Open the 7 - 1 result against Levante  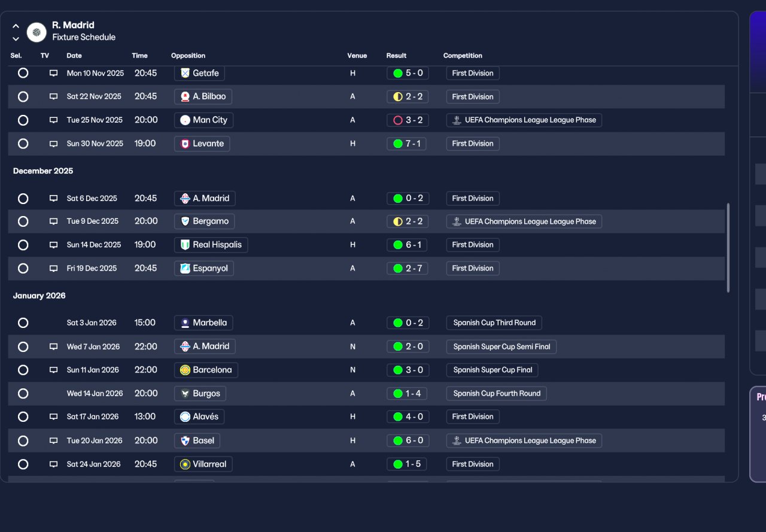[407, 144]
